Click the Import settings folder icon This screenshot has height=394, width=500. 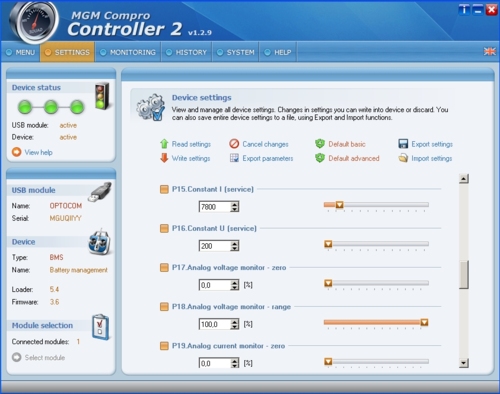[x=403, y=158]
